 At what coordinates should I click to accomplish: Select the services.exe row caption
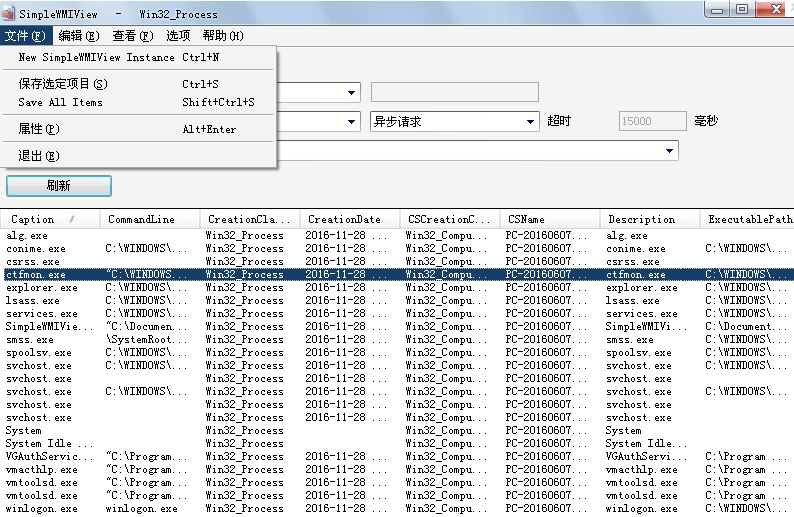(42, 314)
